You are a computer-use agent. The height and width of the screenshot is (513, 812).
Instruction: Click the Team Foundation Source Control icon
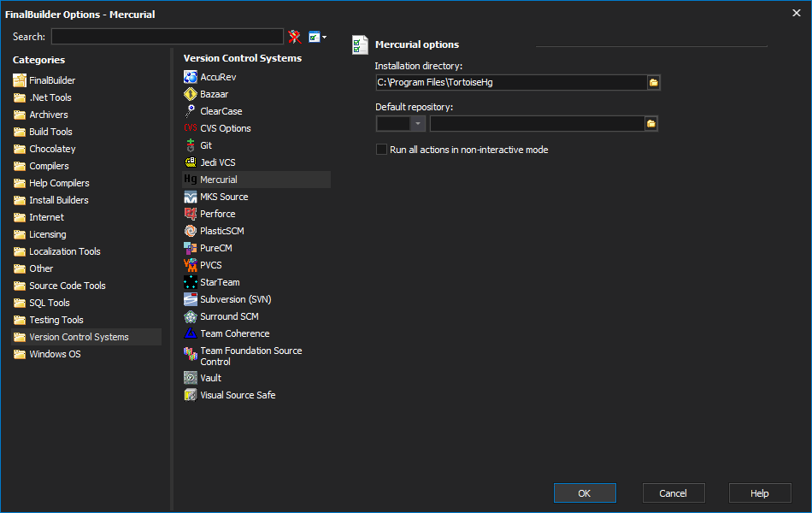pos(191,354)
